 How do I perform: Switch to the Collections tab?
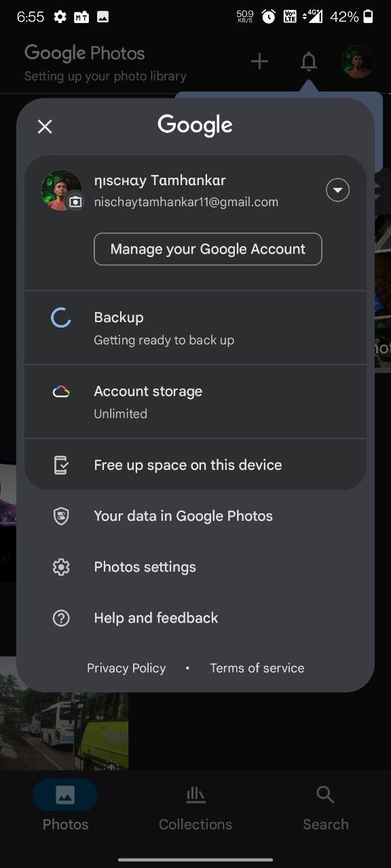pyautogui.click(x=195, y=809)
